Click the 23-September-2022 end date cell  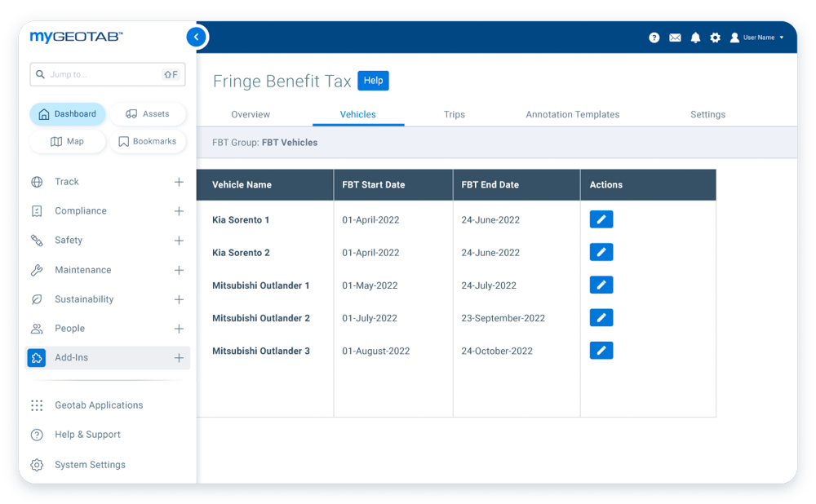(x=503, y=318)
